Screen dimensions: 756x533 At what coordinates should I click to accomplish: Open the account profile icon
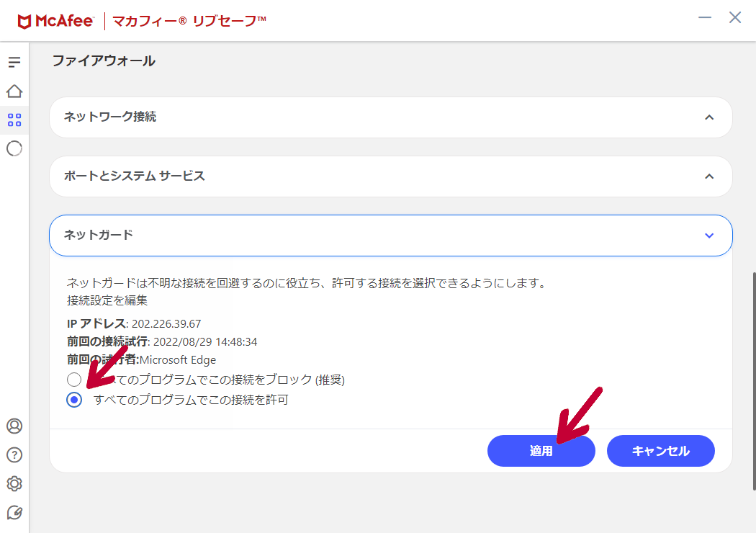(14, 426)
